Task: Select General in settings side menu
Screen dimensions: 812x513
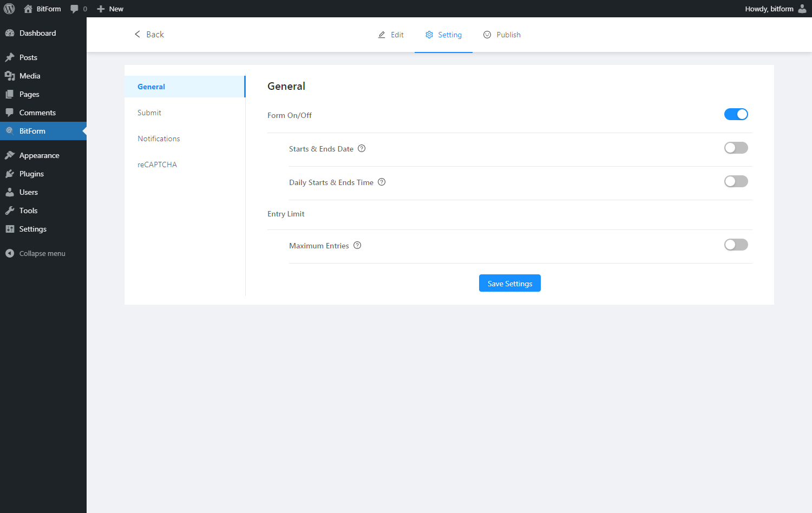Action: click(185, 87)
